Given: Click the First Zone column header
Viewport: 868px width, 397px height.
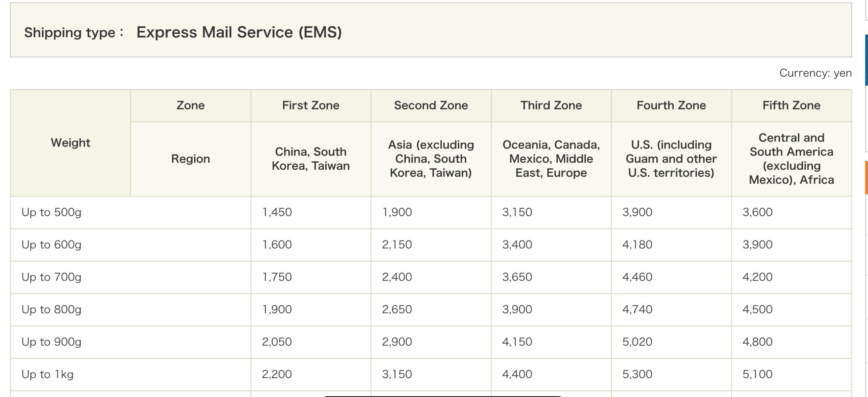Looking at the screenshot, I should [310, 105].
